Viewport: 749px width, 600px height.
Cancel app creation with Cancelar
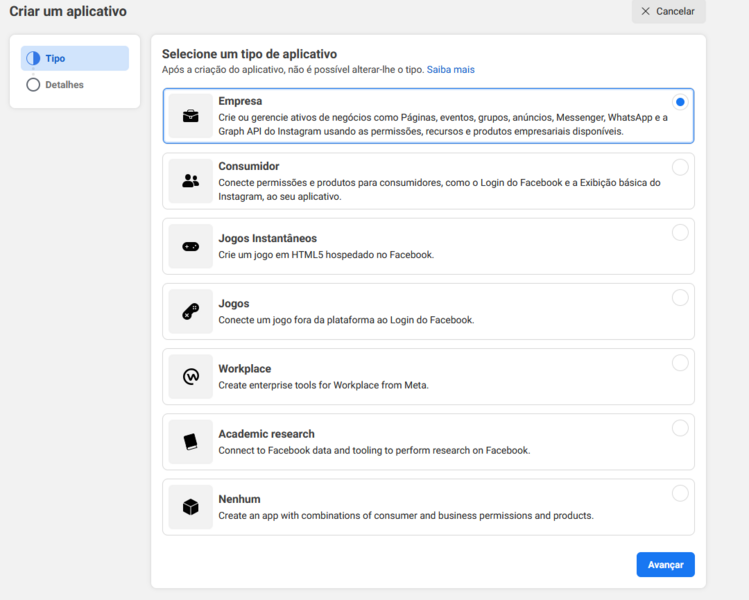coord(669,11)
